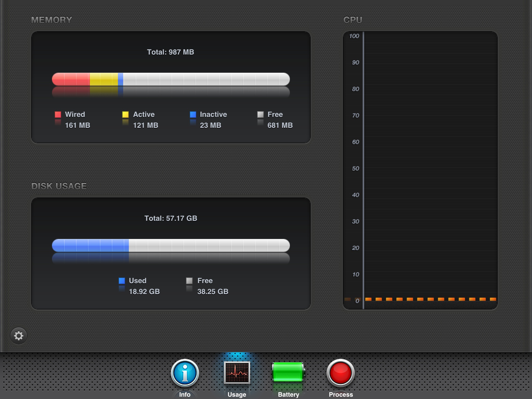Click the memory usage bar
This screenshot has height=399, width=532.
click(x=171, y=79)
